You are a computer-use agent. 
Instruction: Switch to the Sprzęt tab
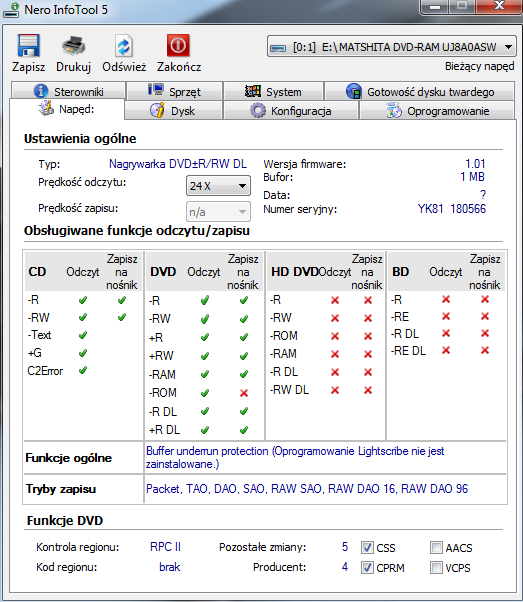[x=175, y=91]
